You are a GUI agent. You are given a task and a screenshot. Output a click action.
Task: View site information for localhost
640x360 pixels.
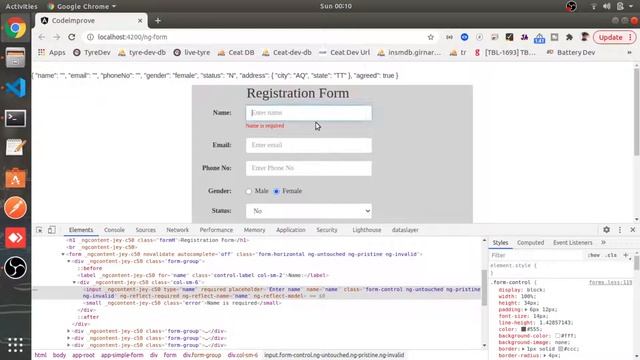[x=90, y=37]
